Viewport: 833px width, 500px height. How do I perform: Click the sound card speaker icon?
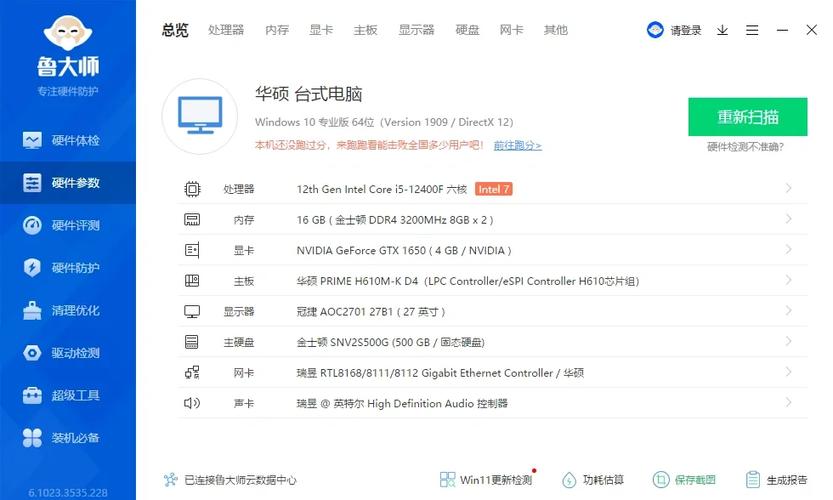192,403
